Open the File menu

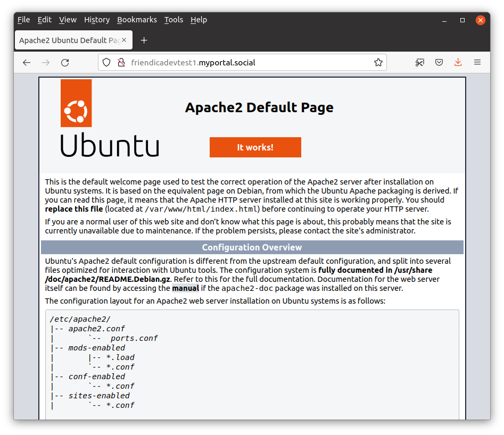tap(23, 20)
